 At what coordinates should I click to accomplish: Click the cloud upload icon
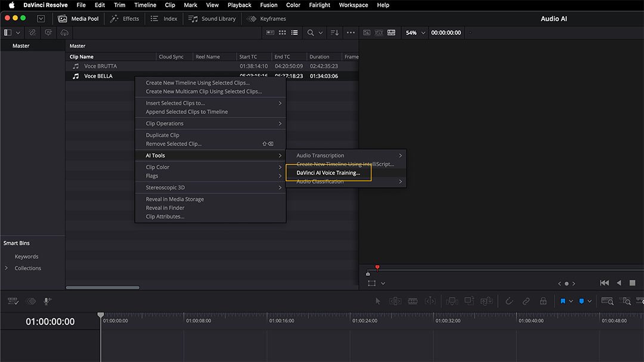pos(64,32)
